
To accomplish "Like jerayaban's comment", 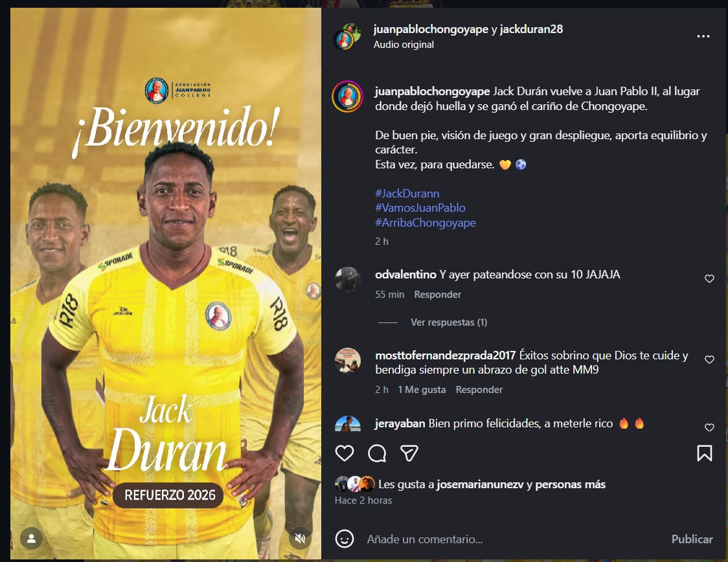I will coord(709,427).
